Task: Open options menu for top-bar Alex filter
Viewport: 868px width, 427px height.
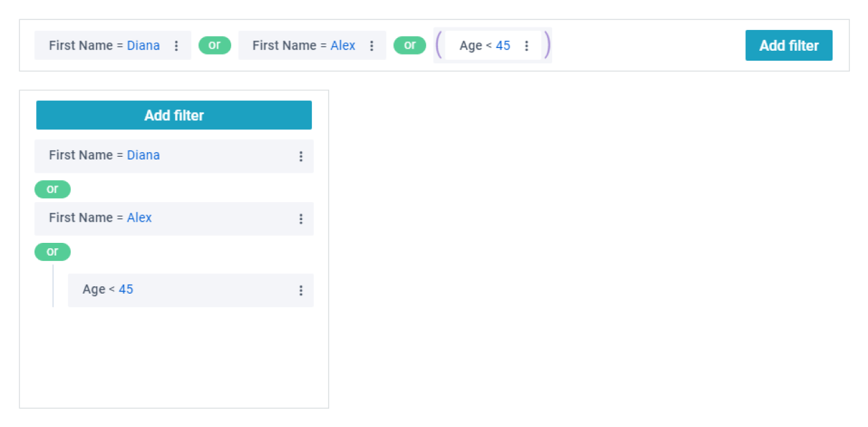Action: coord(372,46)
